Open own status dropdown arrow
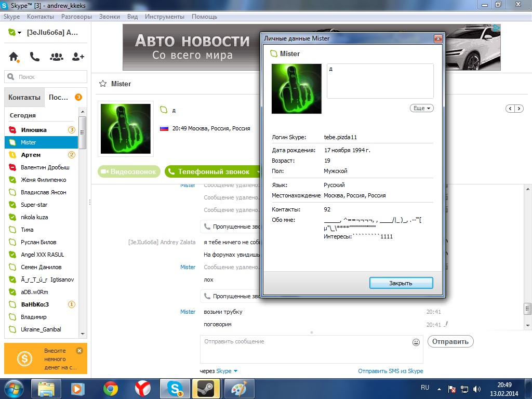Image resolution: width=532 pixels, height=399 pixels. coord(19,33)
